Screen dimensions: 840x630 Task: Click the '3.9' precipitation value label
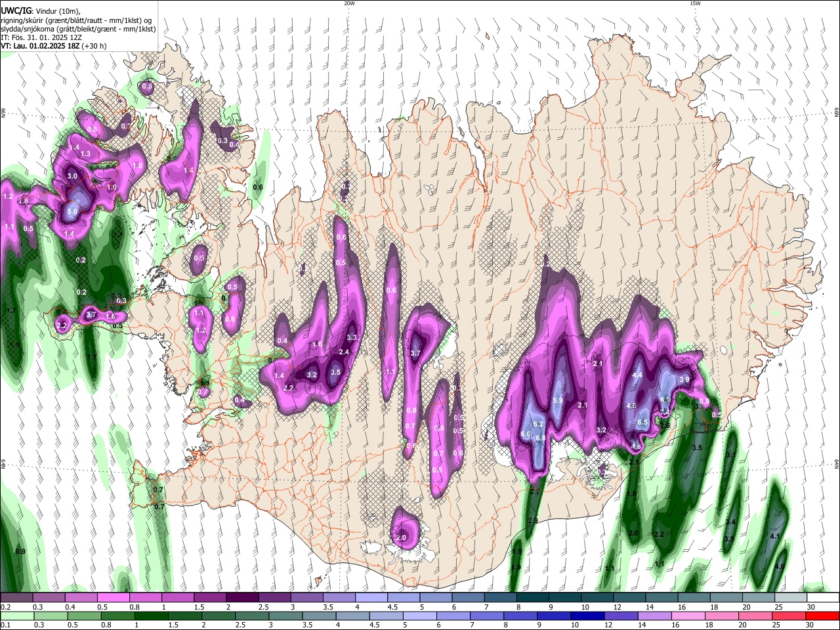tap(684, 379)
